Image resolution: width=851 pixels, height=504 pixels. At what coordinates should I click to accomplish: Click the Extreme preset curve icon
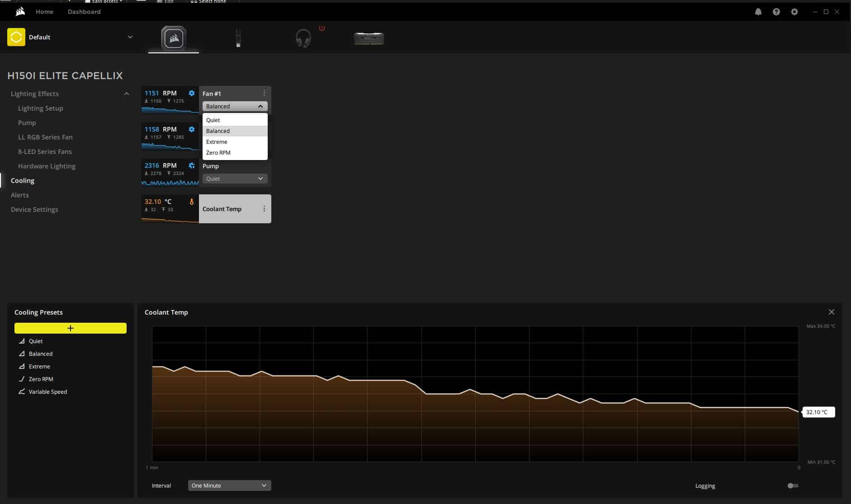21,366
